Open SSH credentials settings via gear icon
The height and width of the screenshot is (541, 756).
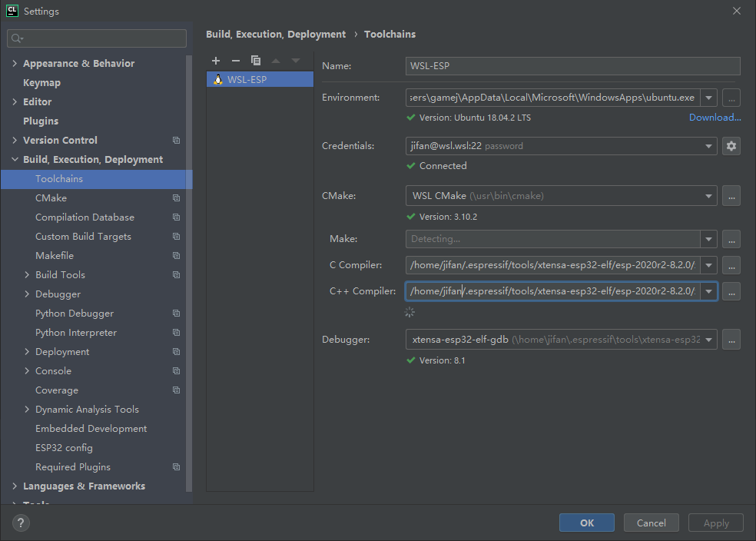point(731,146)
